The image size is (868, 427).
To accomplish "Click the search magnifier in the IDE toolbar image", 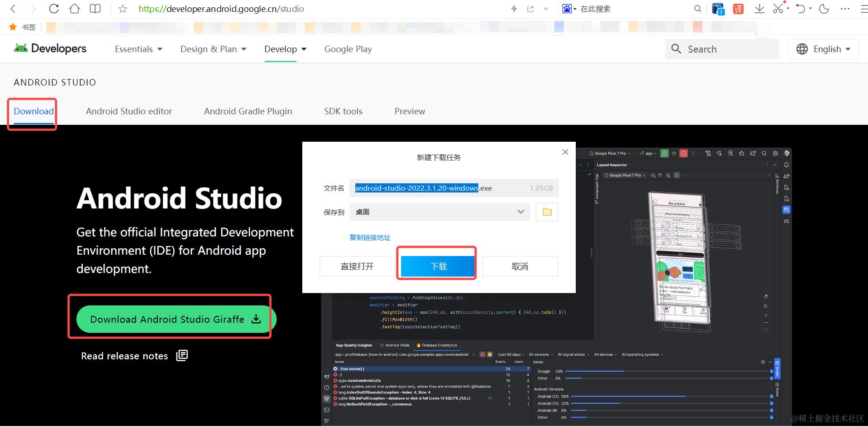I will click(764, 154).
